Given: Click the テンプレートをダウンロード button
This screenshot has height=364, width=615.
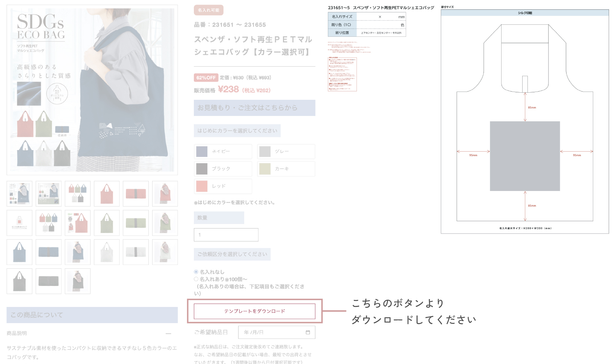Looking at the screenshot, I should click(254, 311).
